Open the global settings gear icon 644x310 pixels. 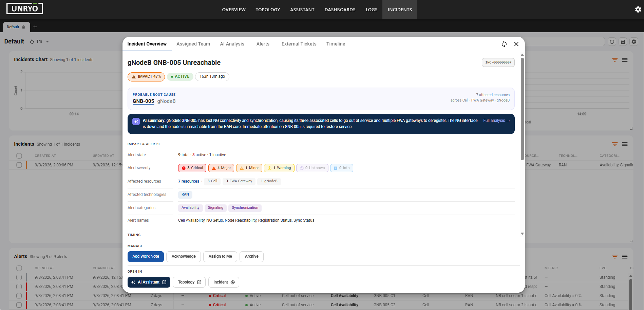click(638, 10)
